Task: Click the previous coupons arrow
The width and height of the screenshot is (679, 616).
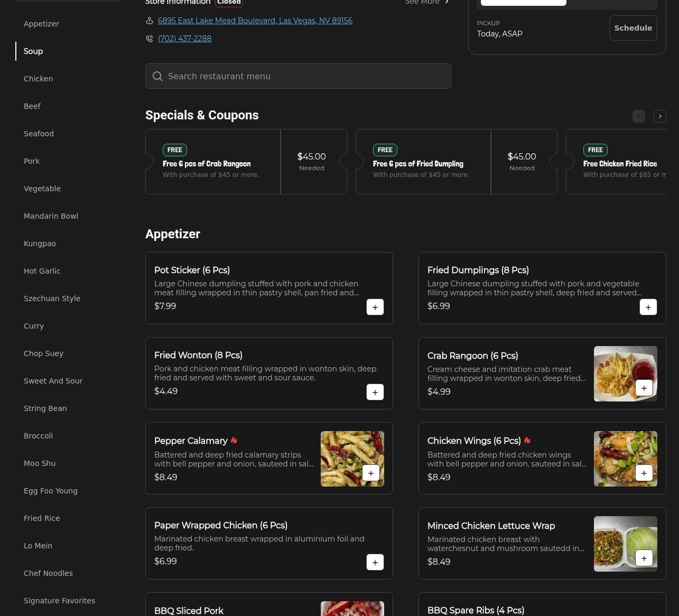Action: [638, 116]
